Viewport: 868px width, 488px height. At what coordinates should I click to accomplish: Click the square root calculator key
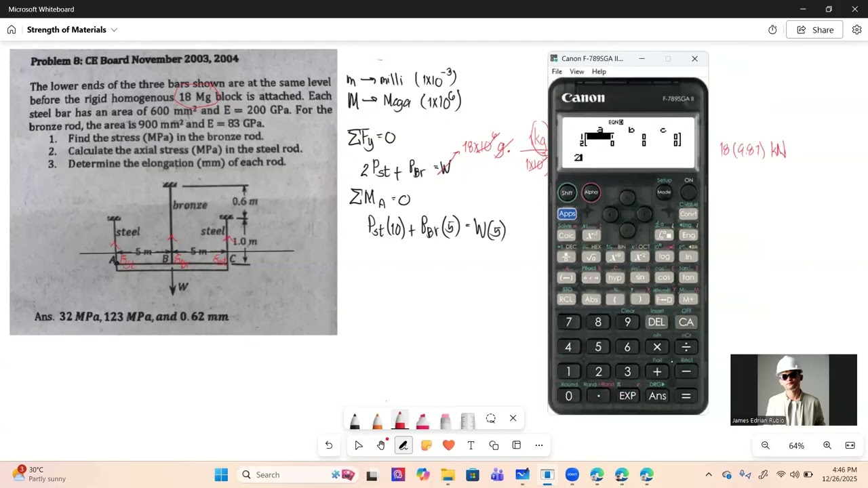pos(591,256)
